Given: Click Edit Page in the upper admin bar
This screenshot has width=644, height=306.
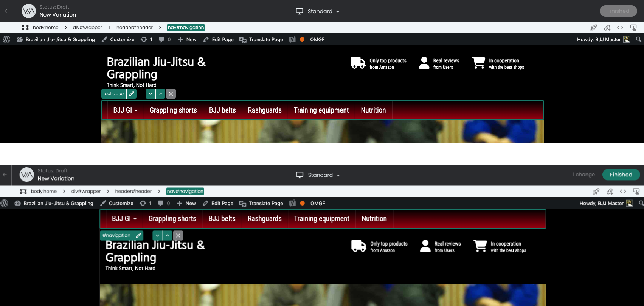Looking at the screenshot, I should 218,39.
